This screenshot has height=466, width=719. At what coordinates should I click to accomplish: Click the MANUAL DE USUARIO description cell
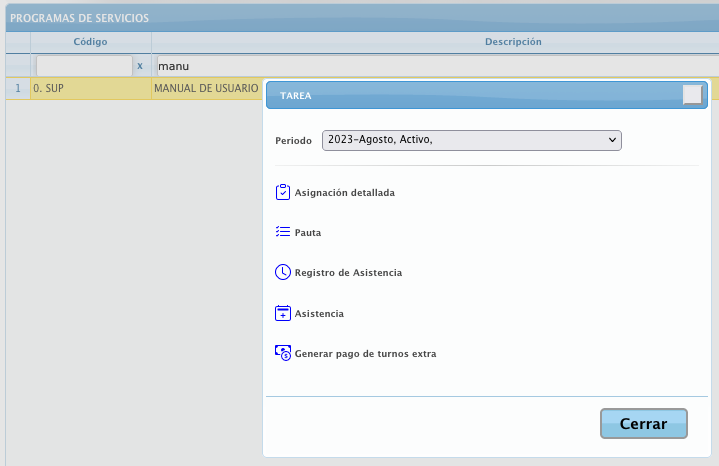(205, 88)
